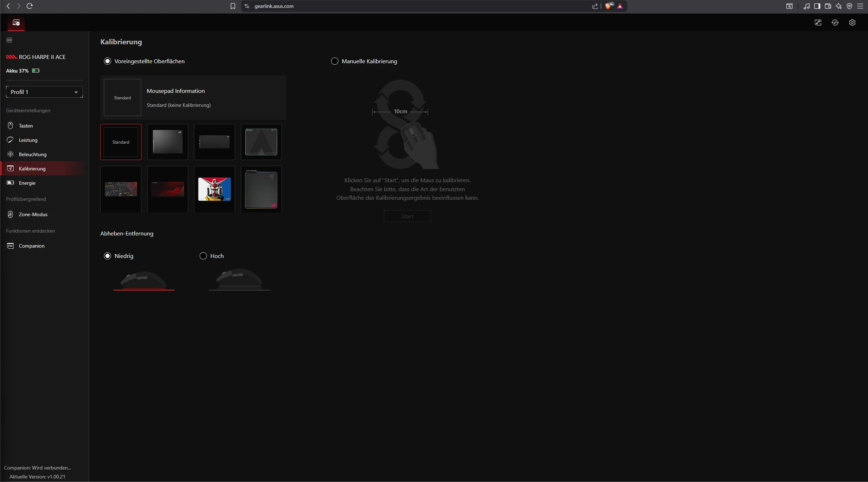The image size is (868, 482).
Task: Pick the red ROG mousepad thumbnail
Action: click(168, 189)
